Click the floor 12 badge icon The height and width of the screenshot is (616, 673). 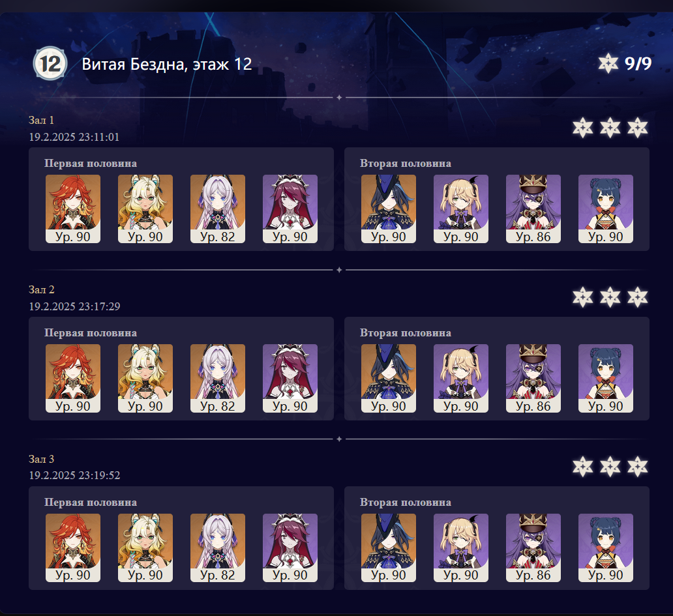click(50, 63)
